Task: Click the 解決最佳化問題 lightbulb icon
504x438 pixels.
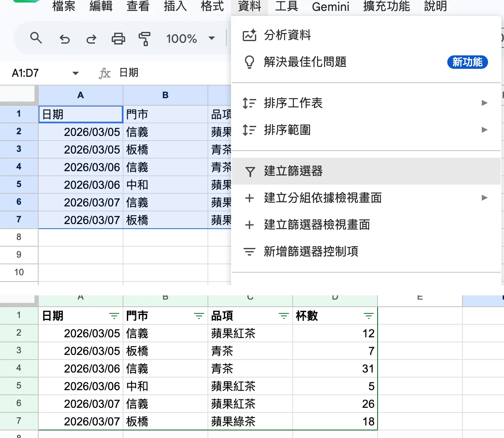Action: (x=249, y=62)
